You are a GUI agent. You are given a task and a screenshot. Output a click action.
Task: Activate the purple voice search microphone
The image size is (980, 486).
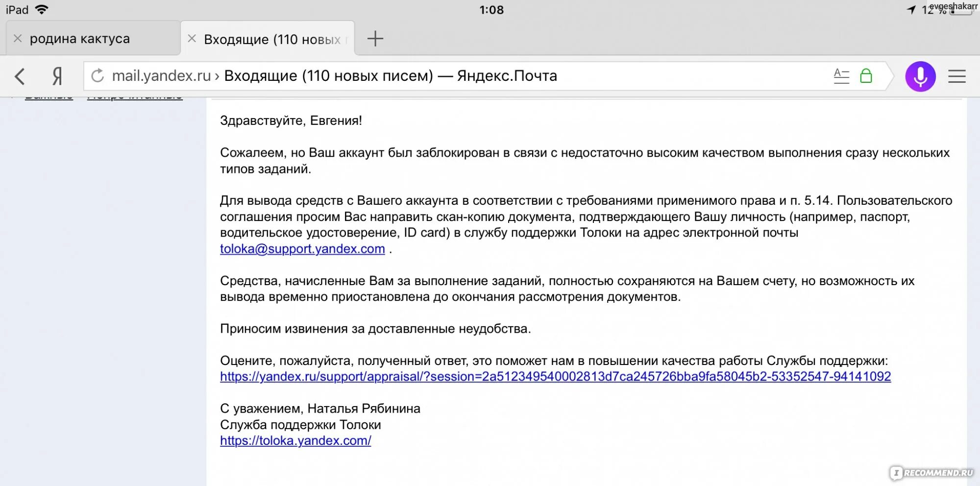(x=920, y=76)
